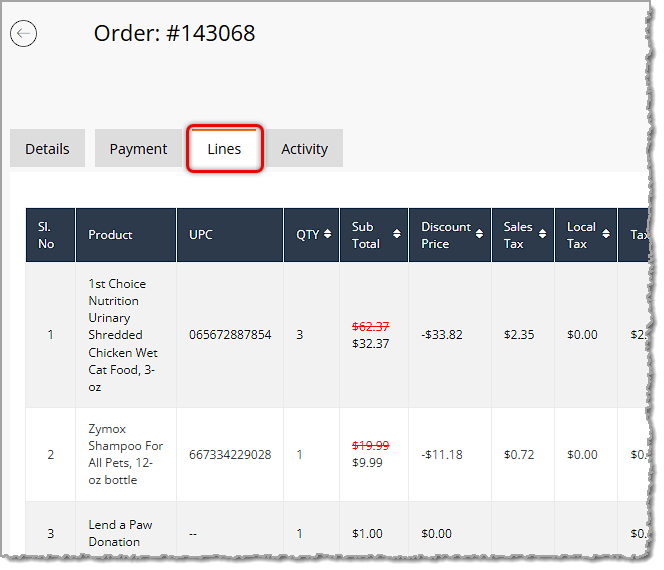The width and height of the screenshot is (664, 570).
Task: Click the Local Tax $0.00 in Zymox row
Action: [582, 455]
